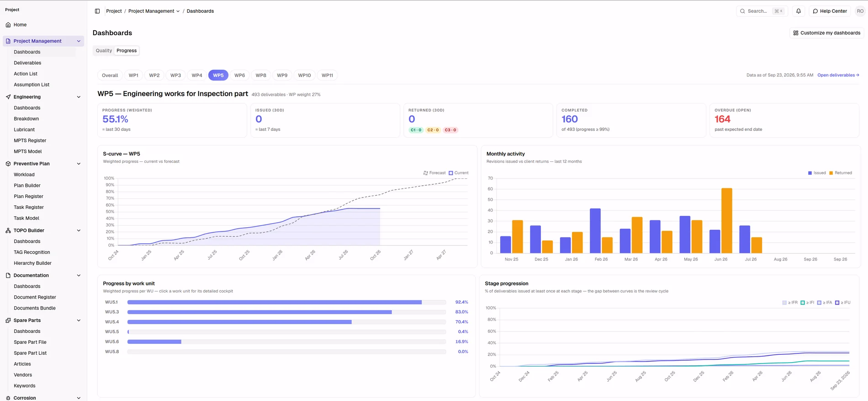Go to Project breadcrumb link
868x401 pixels.
(x=114, y=11)
